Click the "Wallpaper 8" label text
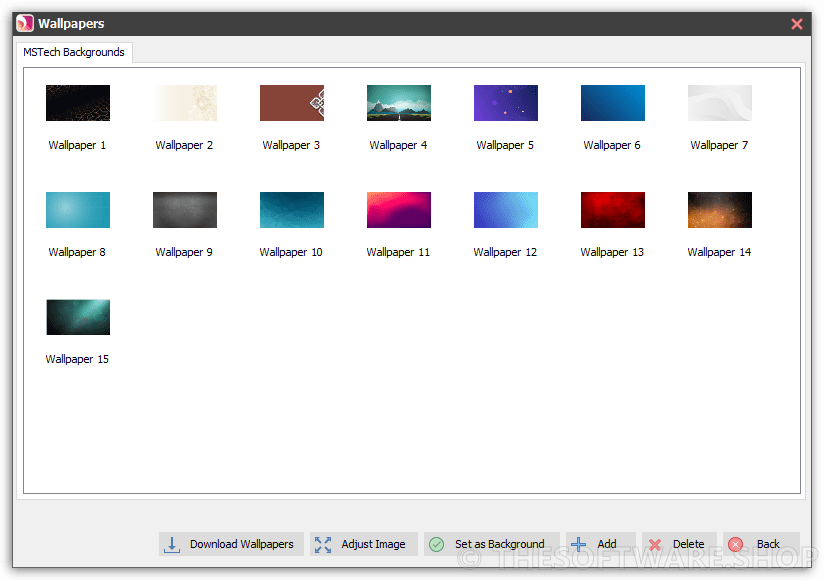 click(77, 252)
